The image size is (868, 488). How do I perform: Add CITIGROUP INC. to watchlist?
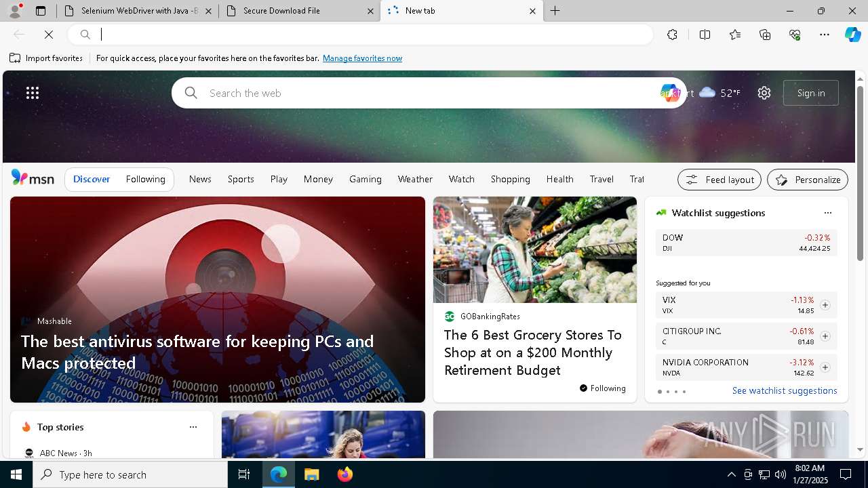825,336
